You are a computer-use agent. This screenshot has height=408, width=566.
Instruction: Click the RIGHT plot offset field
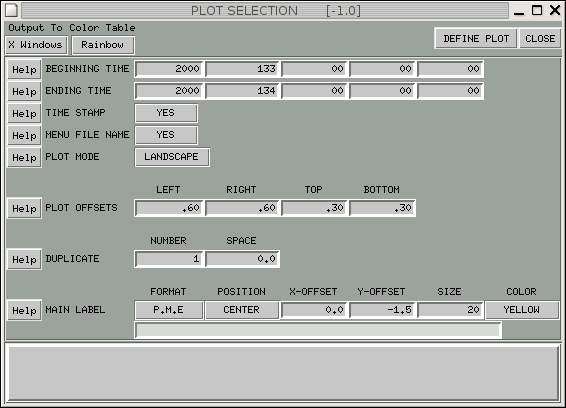click(x=242, y=208)
